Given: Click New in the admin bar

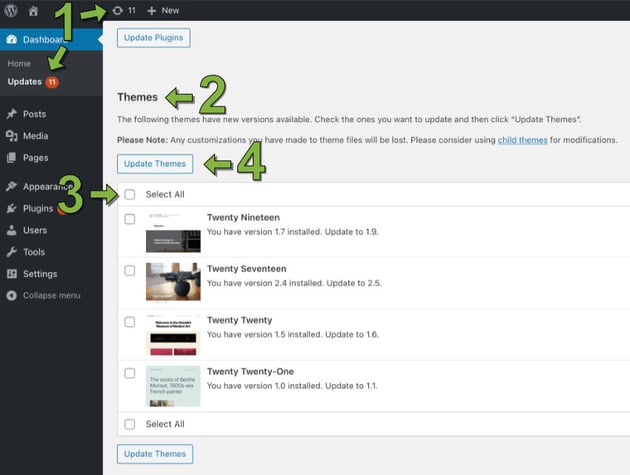Looking at the screenshot, I should (170, 11).
